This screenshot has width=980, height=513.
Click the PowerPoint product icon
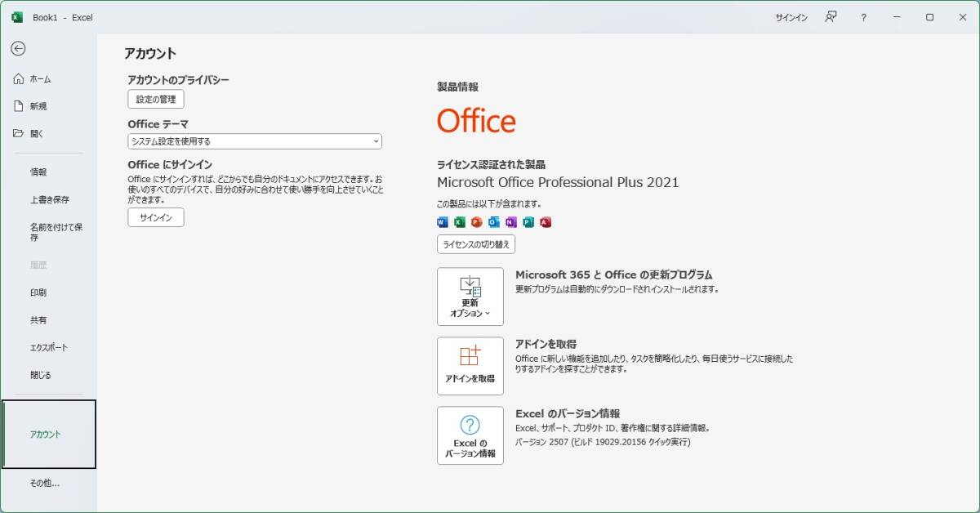click(477, 222)
